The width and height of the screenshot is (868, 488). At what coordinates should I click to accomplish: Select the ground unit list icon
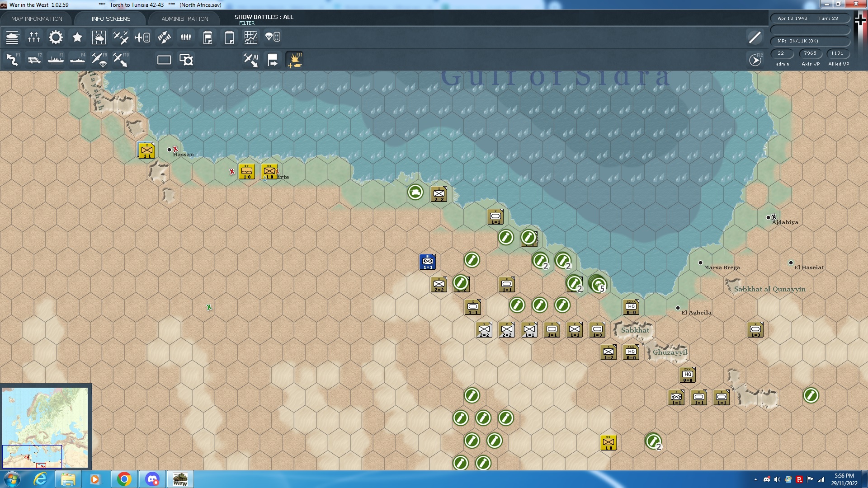click(x=12, y=37)
